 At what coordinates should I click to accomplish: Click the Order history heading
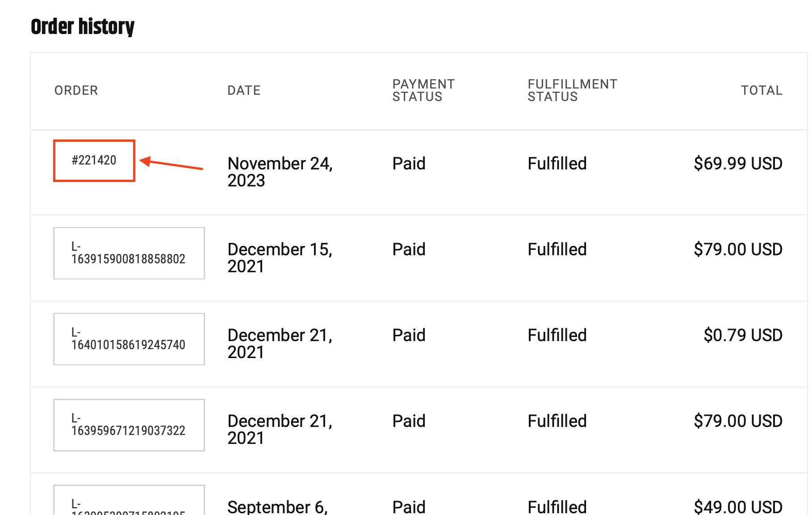[x=83, y=26]
